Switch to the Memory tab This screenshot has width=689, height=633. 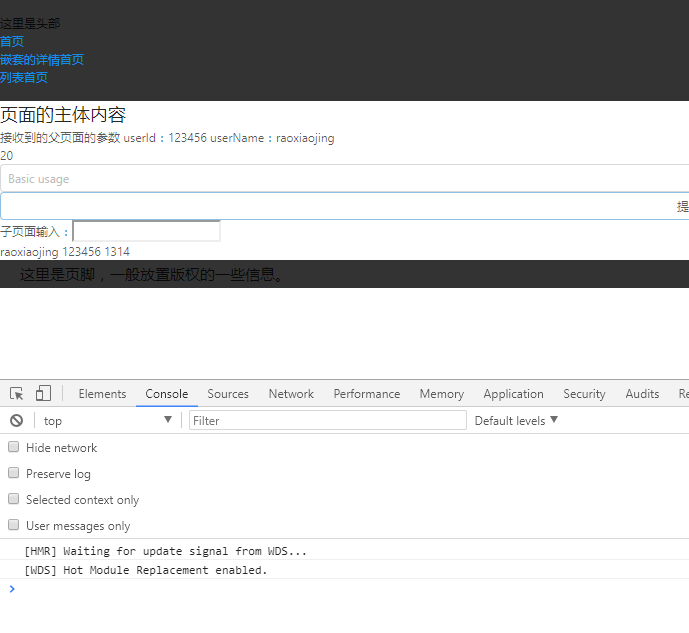442,394
